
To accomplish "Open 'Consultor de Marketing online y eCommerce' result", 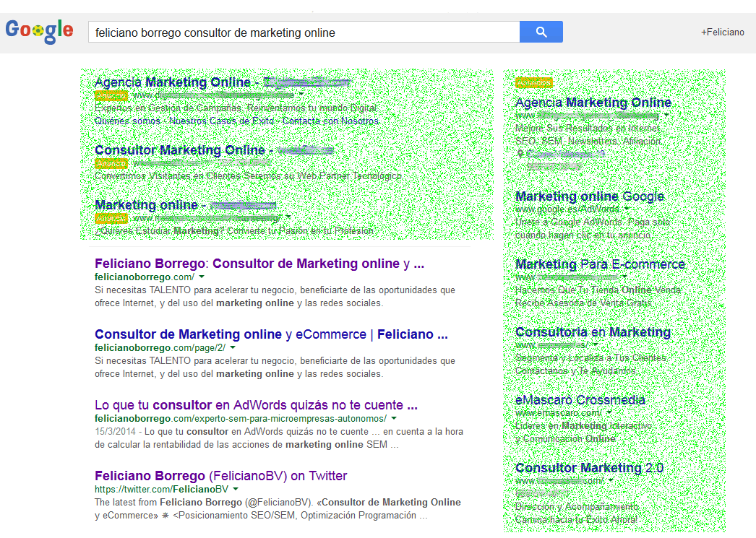I will [271, 334].
